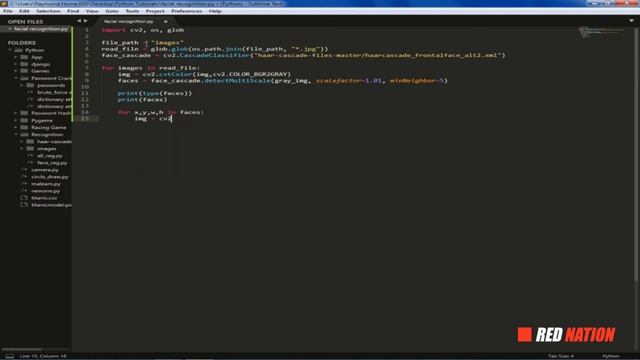Image resolution: width=640 pixels, height=360 pixels.
Task: Open the Tools menu
Action: click(x=132, y=11)
